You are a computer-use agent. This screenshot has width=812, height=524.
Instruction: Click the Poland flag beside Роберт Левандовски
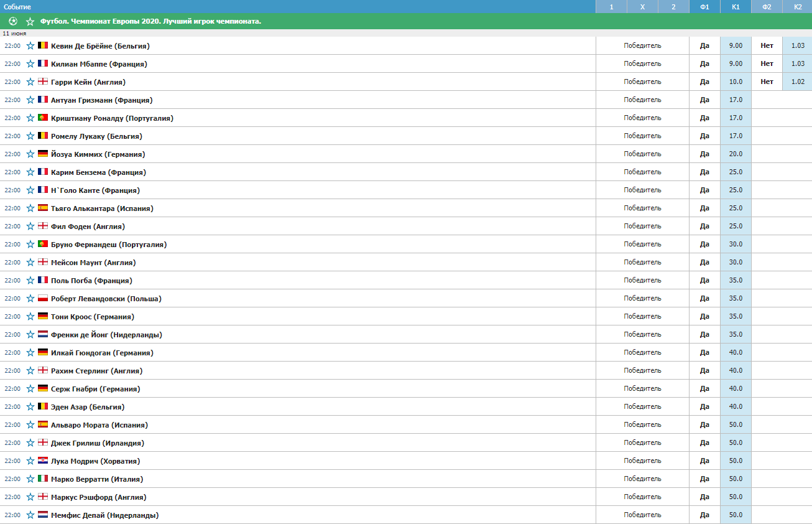coord(43,298)
